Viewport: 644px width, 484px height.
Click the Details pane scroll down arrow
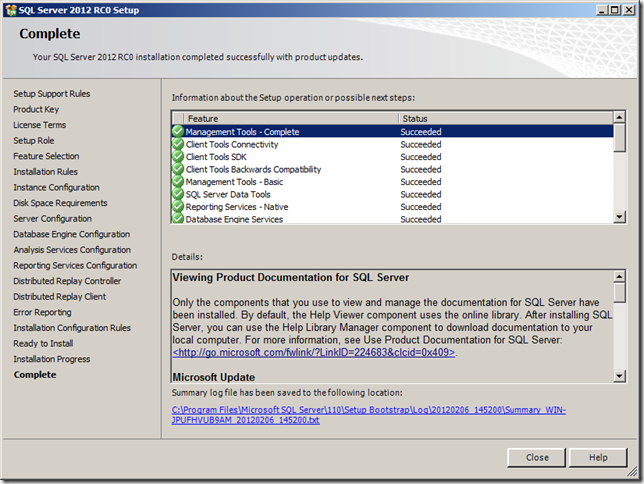coord(619,376)
